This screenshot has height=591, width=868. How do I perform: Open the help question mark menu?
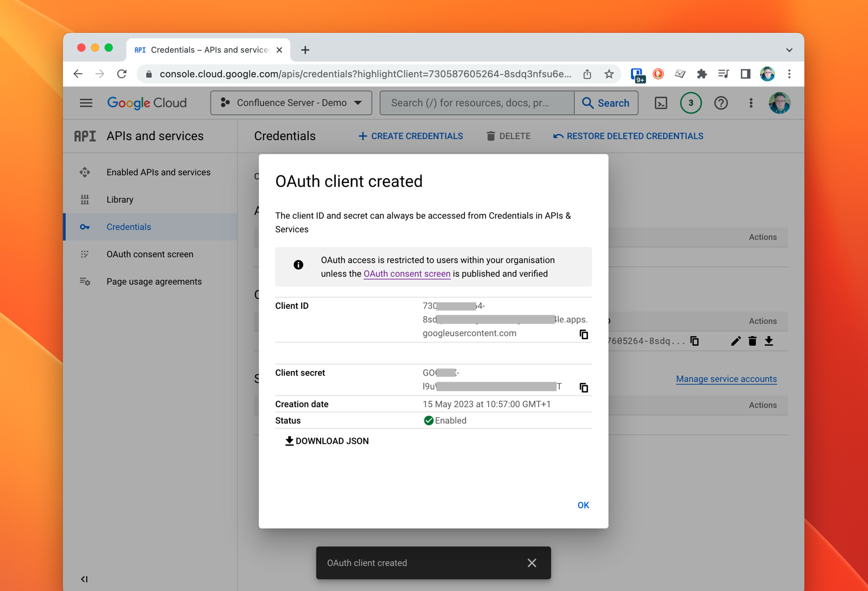721,103
